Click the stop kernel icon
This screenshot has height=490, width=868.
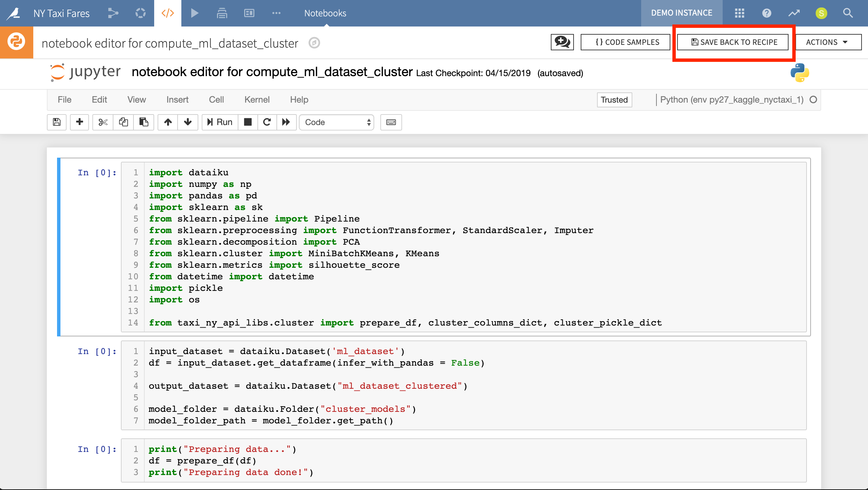(247, 122)
